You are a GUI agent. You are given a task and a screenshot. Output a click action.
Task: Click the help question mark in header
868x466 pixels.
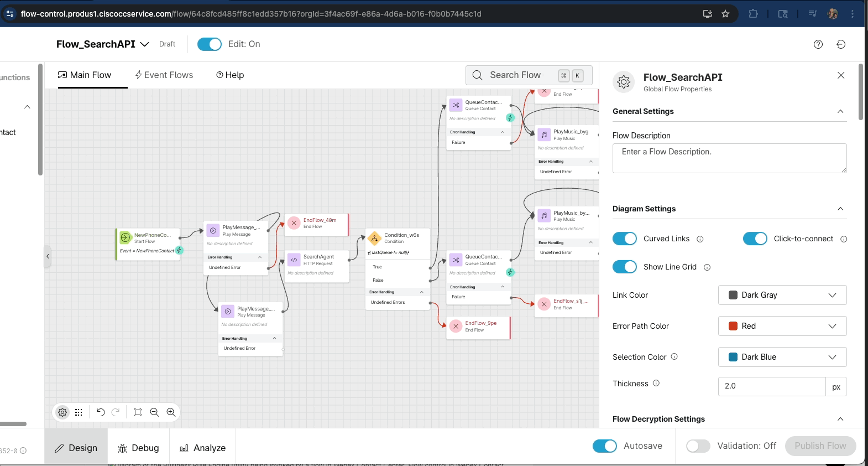pos(818,44)
